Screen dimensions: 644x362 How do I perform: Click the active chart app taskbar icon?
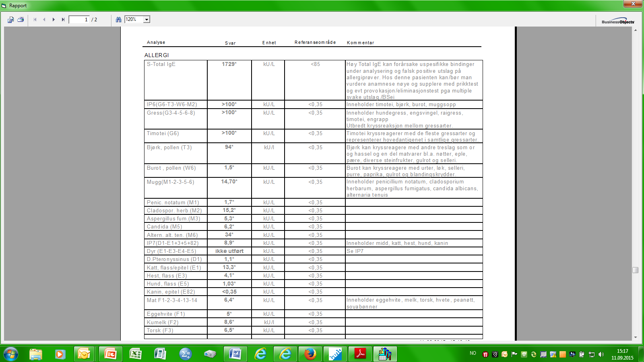(385, 354)
